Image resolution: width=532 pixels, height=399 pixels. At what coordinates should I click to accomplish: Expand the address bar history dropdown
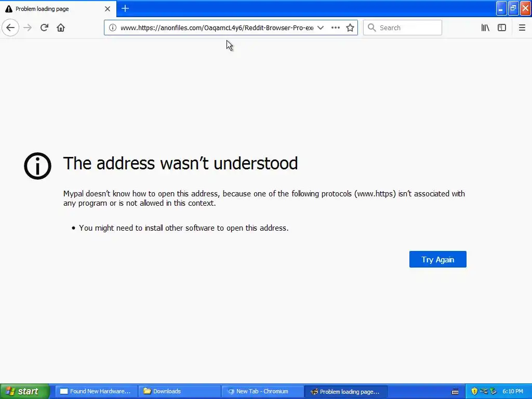[320, 28]
